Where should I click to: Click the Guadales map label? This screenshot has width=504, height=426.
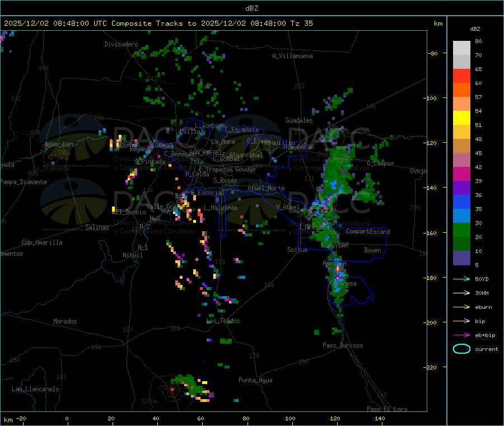coord(299,120)
